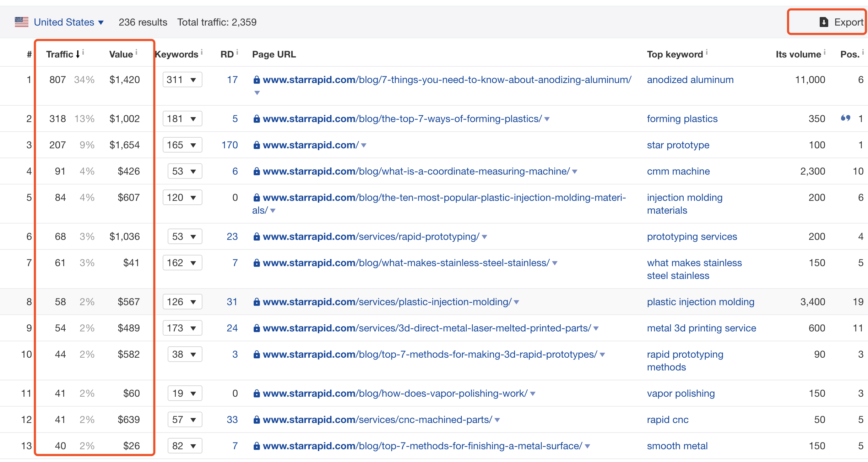Click the Export download icon

coord(824,22)
